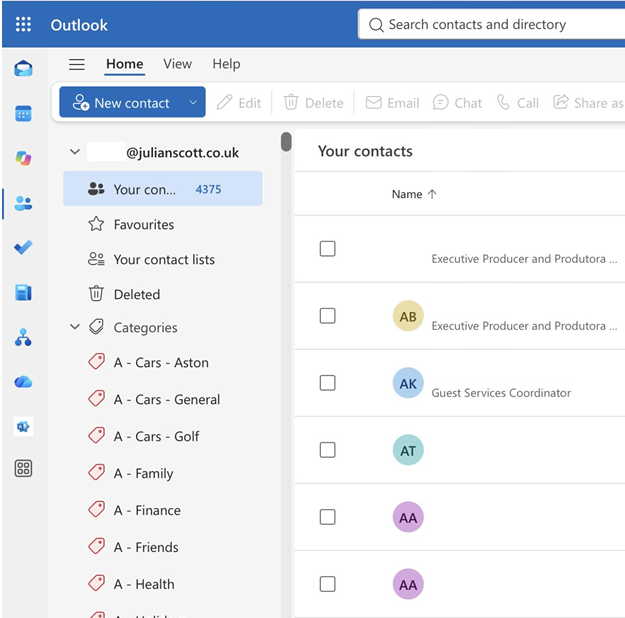Open People in the left rail

23,203
